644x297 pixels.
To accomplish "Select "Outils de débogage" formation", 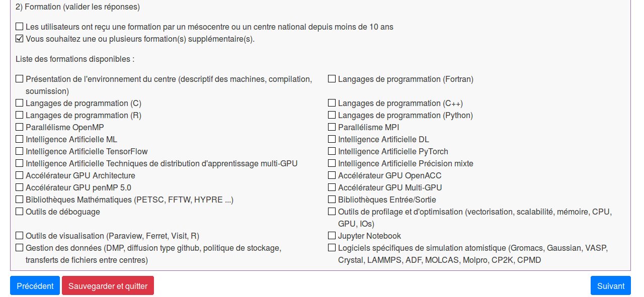I will point(19,211).
